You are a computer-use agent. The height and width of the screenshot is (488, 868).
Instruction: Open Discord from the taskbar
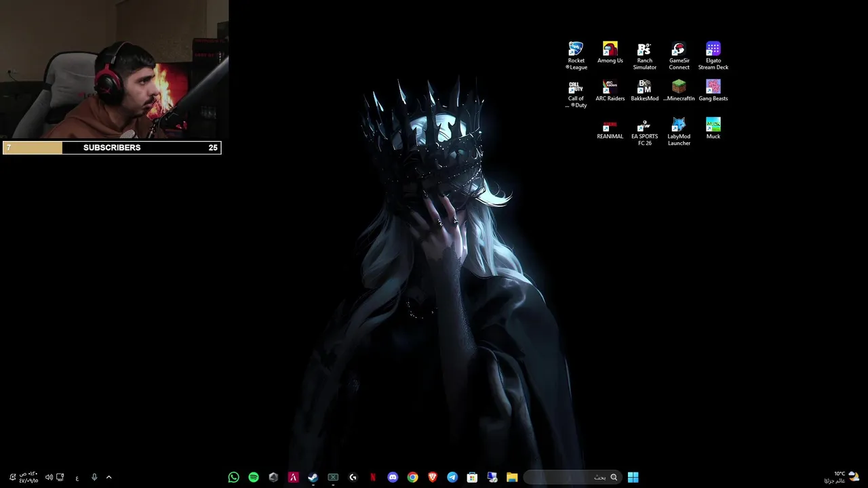(x=393, y=477)
